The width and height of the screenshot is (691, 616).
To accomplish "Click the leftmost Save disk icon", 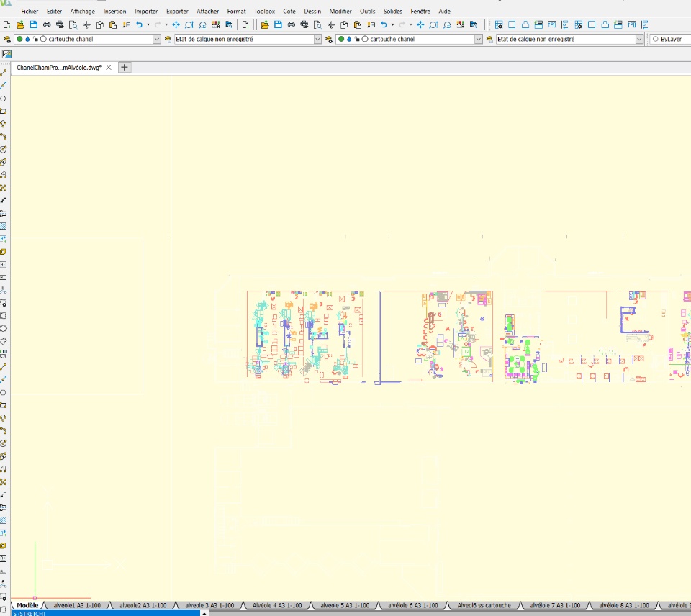I will (34, 24).
